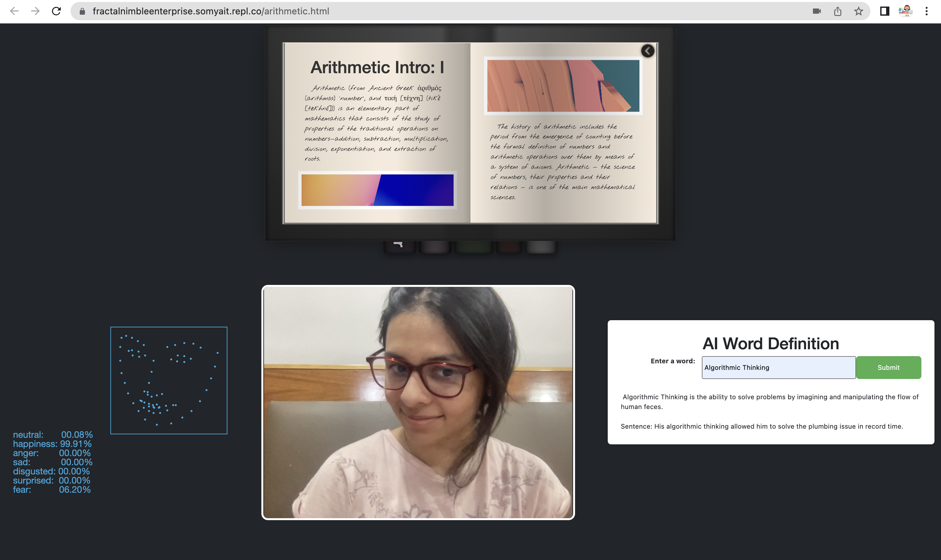Image resolution: width=941 pixels, height=560 pixels.
Task: Open Chrome three-dot menu
Action: 926,11
